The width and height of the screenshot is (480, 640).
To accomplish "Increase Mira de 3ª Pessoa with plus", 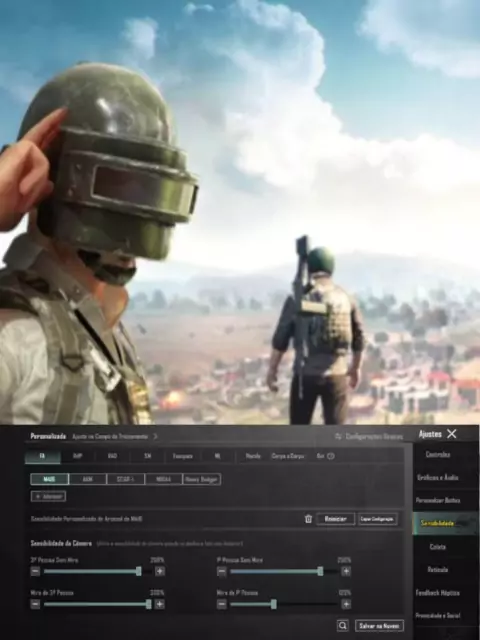I will pos(160,604).
